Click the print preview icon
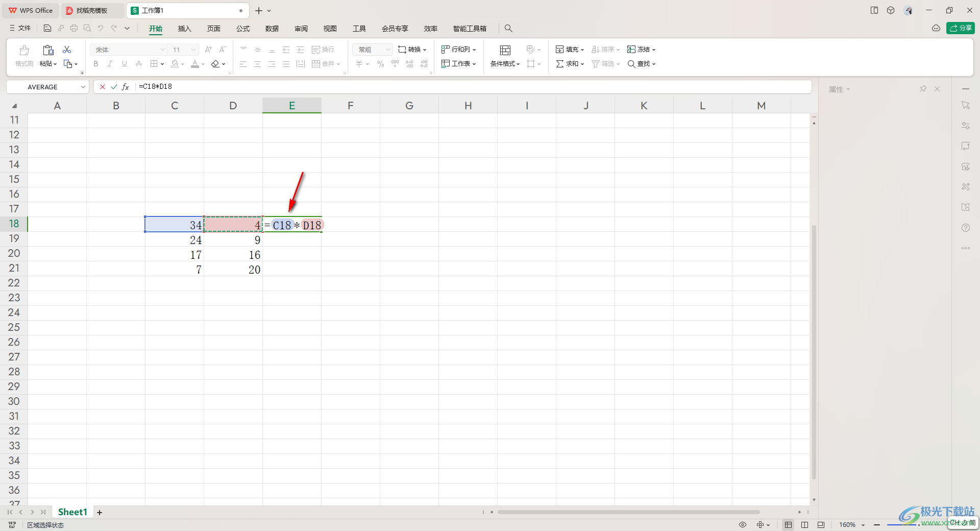The width and height of the screenshot is (980, 531). 87,28
